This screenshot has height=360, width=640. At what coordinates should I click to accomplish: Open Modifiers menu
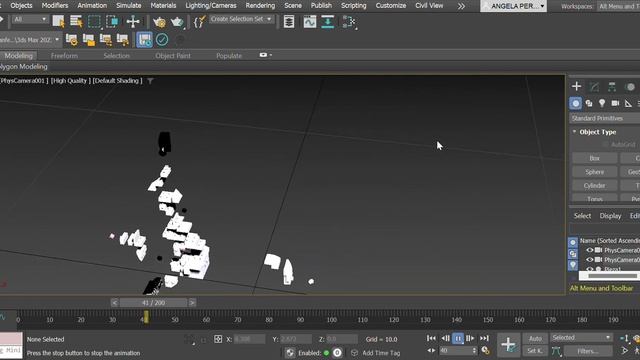pyautogui.click(x=55, y=6)
